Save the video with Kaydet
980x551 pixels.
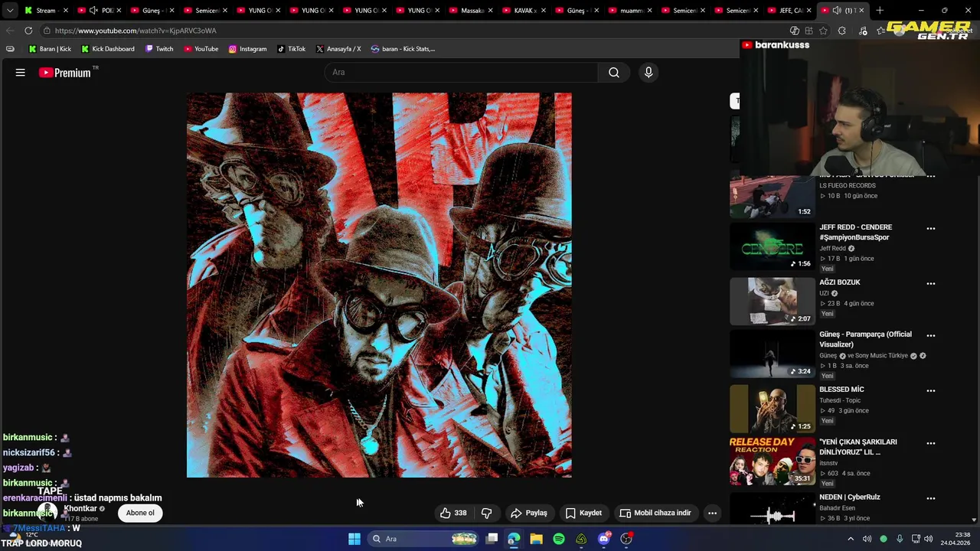583,513
